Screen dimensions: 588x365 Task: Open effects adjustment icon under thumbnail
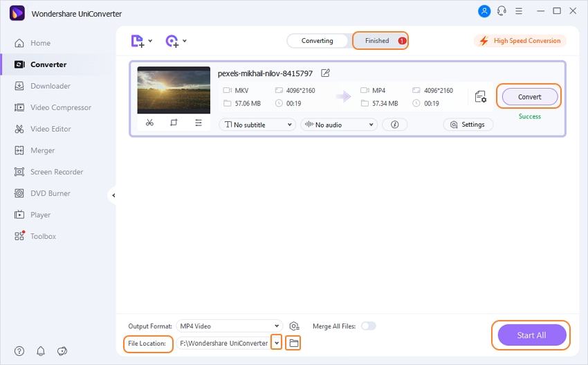[199, 123]
